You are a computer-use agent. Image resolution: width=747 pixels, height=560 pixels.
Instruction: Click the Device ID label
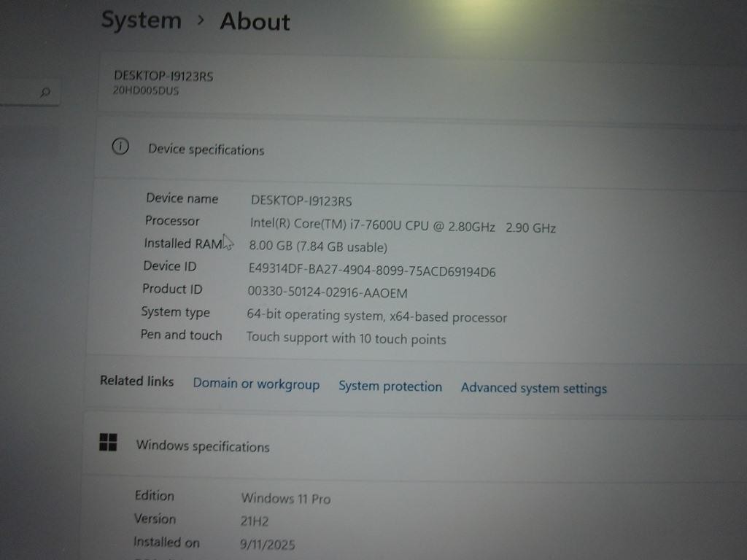coord(169,265)
